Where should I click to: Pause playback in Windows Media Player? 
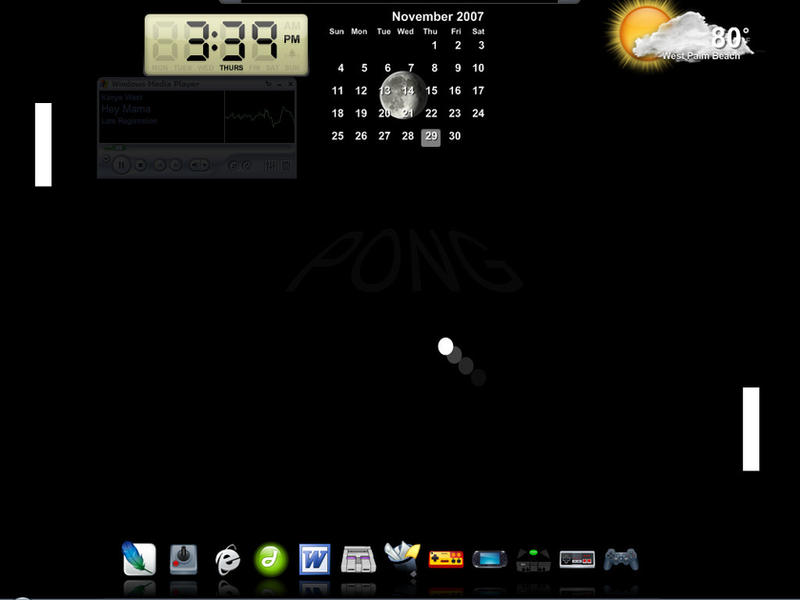point(121,165)
